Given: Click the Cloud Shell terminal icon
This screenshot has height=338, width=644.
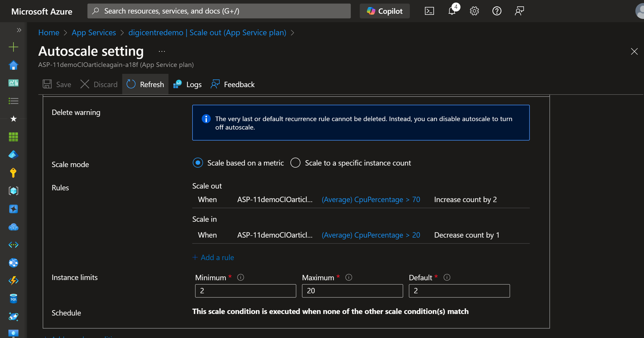Looking at the screenshot, I should coord(429,11).
